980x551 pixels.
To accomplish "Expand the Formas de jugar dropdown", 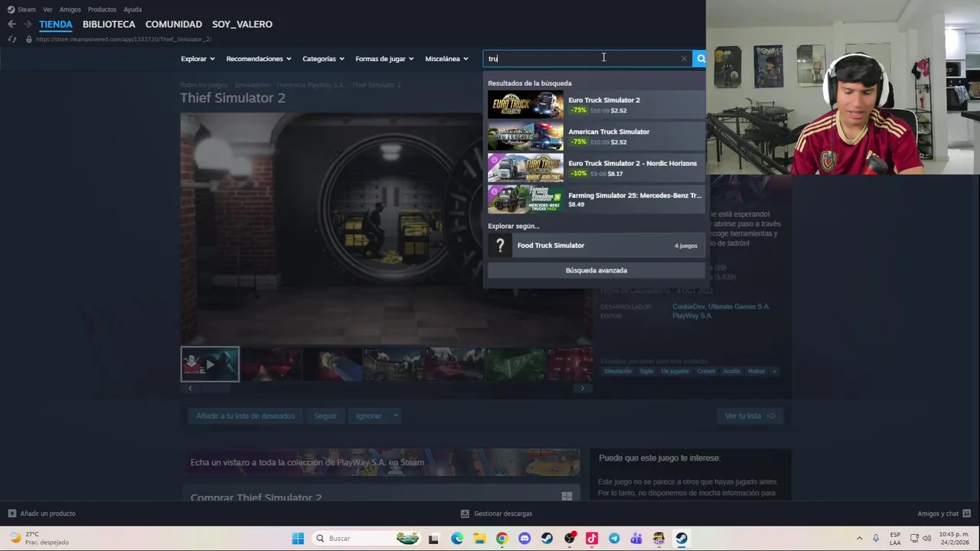I will click(384, 59).
